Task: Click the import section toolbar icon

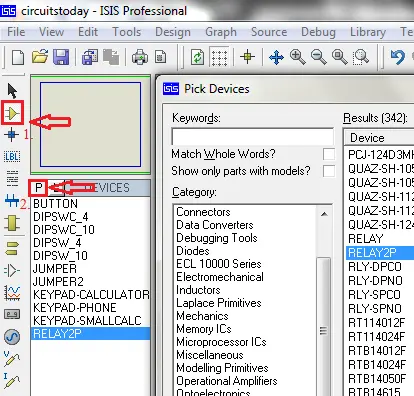Action: 90,57
